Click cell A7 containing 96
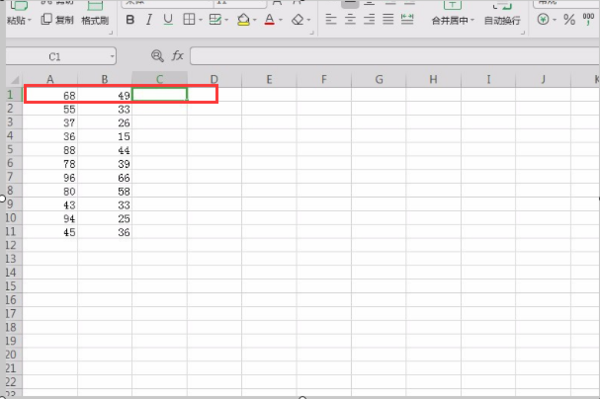The width and height of the screenshot is (600, 399). pyautogui.click(x=51, y=178)
